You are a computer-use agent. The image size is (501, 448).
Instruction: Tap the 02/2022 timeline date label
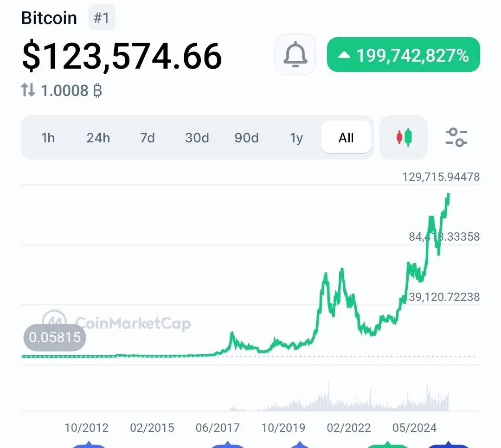pos(348,428)
